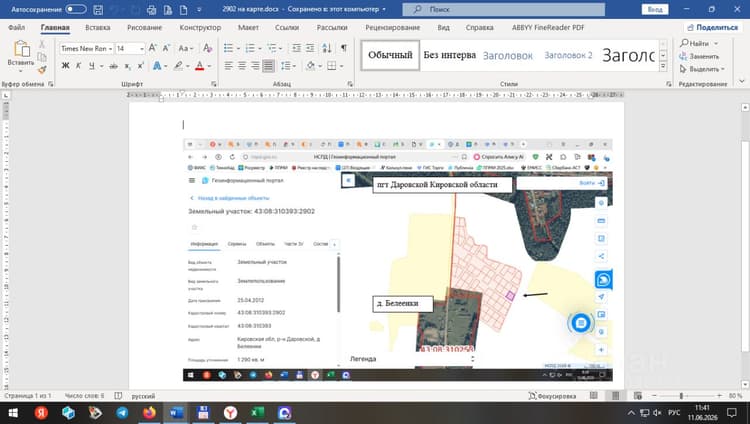Switch to the Рецензирование tab

pos(393,28)
